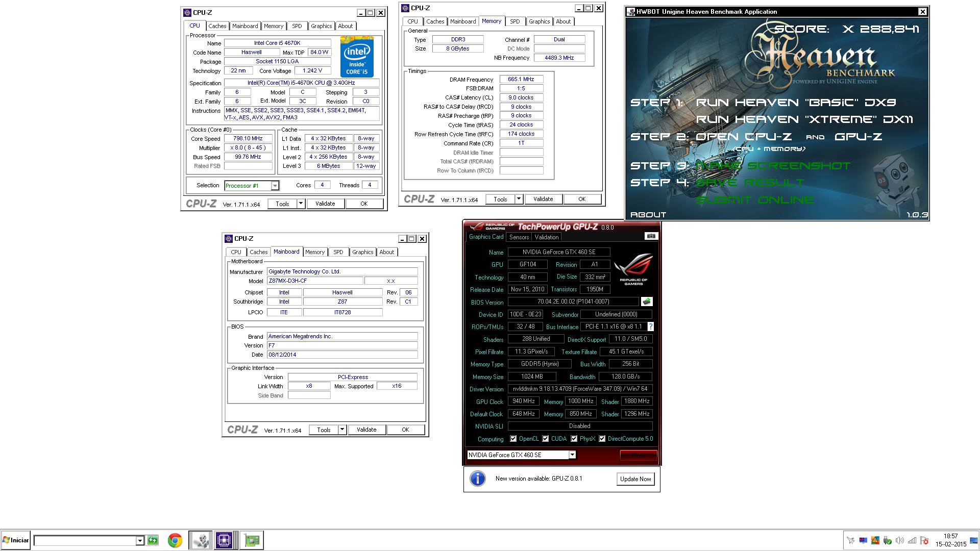Click the green go arrows icon in taskbar
Viewport: 980px width, 551px height.
pyautogui.click(x=153, y=540)
